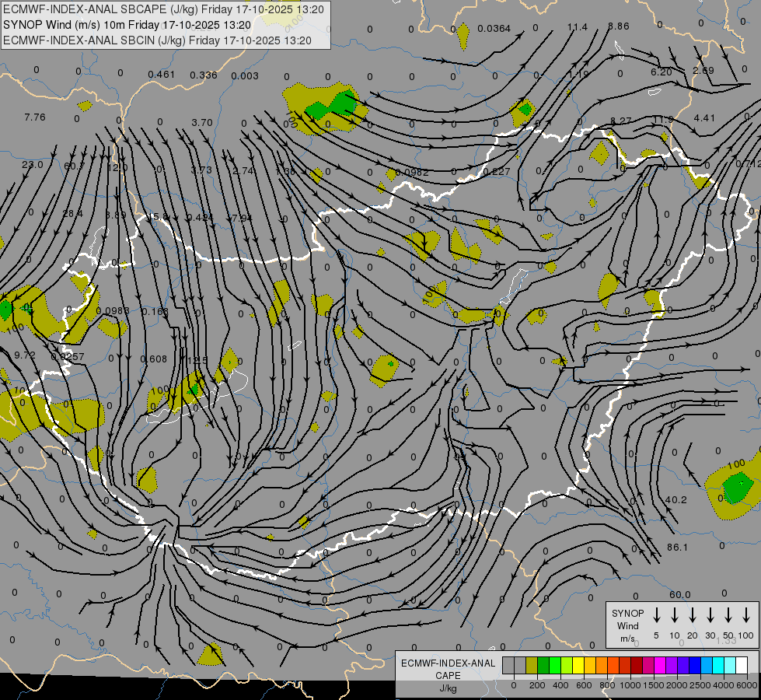
Task: Click the map value '0.424'
Action: [200, 217]
